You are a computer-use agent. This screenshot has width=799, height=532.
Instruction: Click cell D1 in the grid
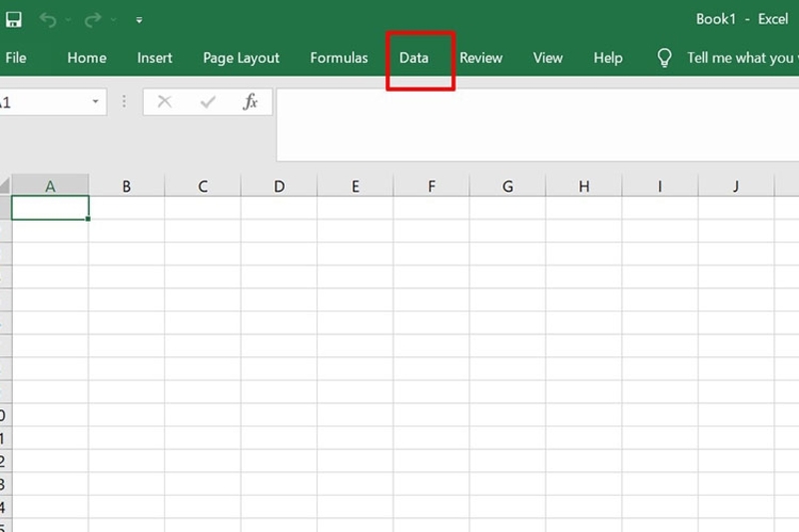pyautogui.click(x=279, y=208)
